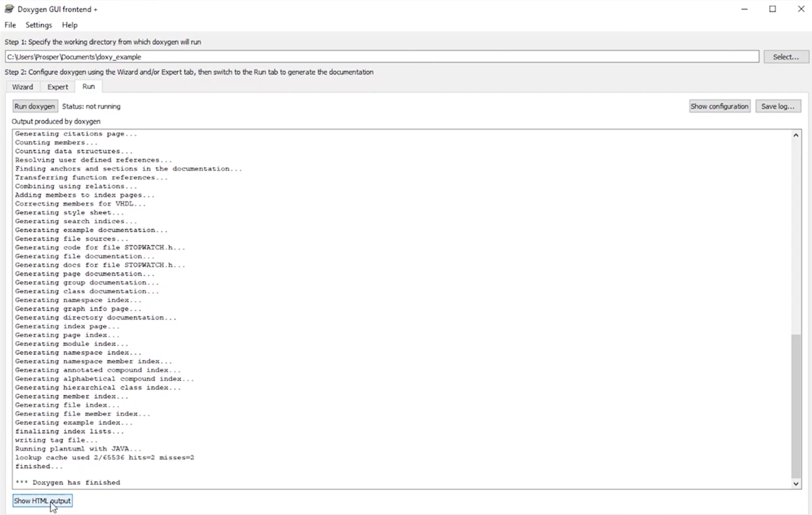812x515 pixels.
Task: Open the Settings menu
Action: point(39,25)
